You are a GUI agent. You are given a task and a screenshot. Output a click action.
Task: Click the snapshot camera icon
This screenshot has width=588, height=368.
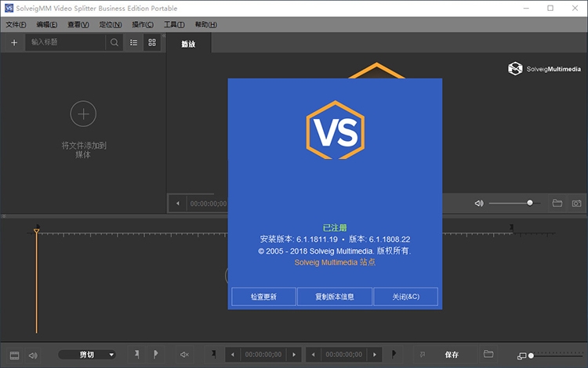pyautogui.click(x=576, y=203)
